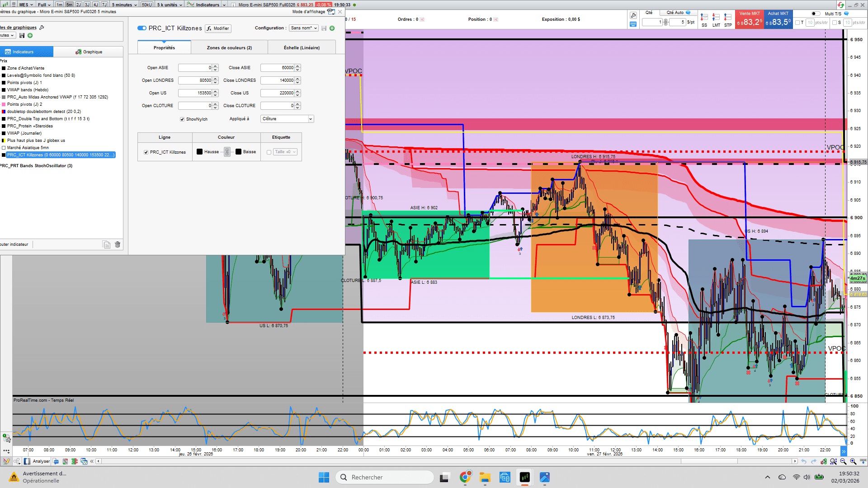
Task: Delete selected indicator with trash icon
Action: click(118, 244)
